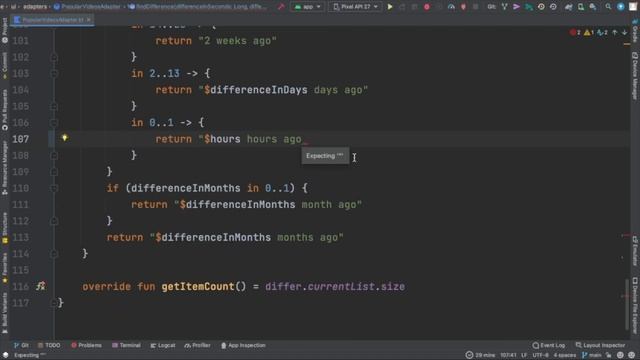Open the app run configuration dropdown

307,7
